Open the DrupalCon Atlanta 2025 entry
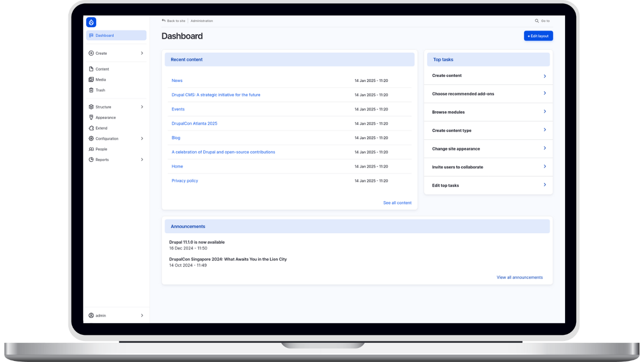 (x=194, y=123)
